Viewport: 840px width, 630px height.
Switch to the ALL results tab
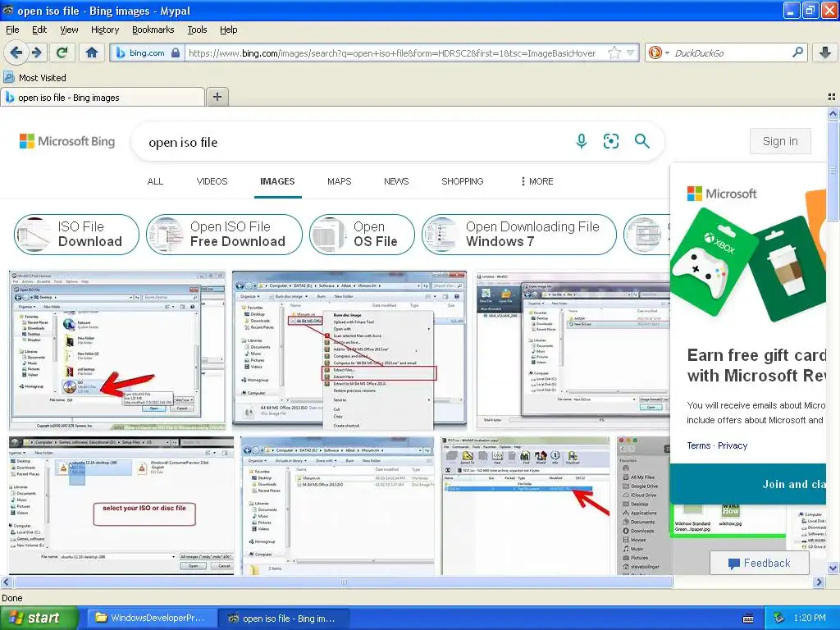pyautogui.click(x=155, y=181)
